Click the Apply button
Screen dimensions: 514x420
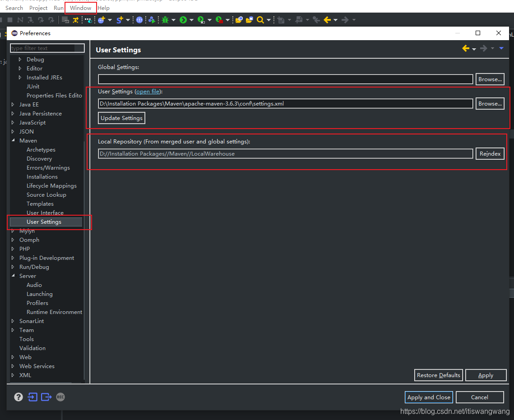click(x=486, y=375)
